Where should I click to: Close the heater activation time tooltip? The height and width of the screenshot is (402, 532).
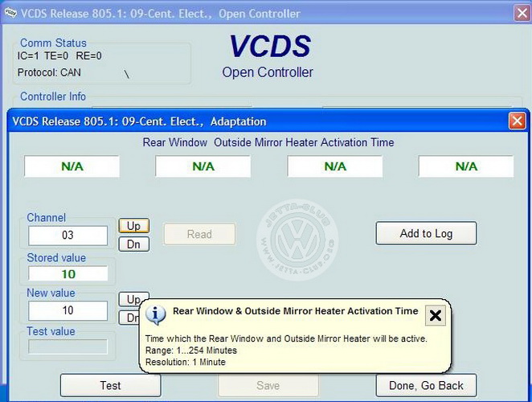point(435,315)
